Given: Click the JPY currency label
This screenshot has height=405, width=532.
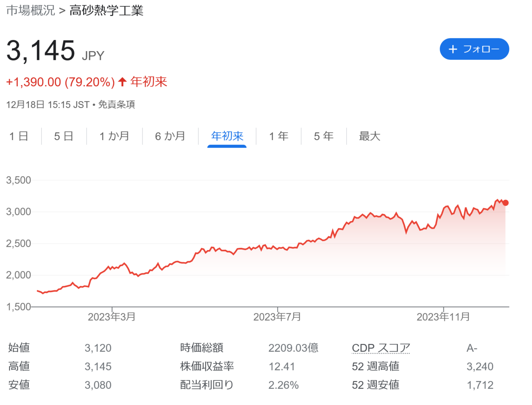Looking at the screenshot, I should [93, 56].
